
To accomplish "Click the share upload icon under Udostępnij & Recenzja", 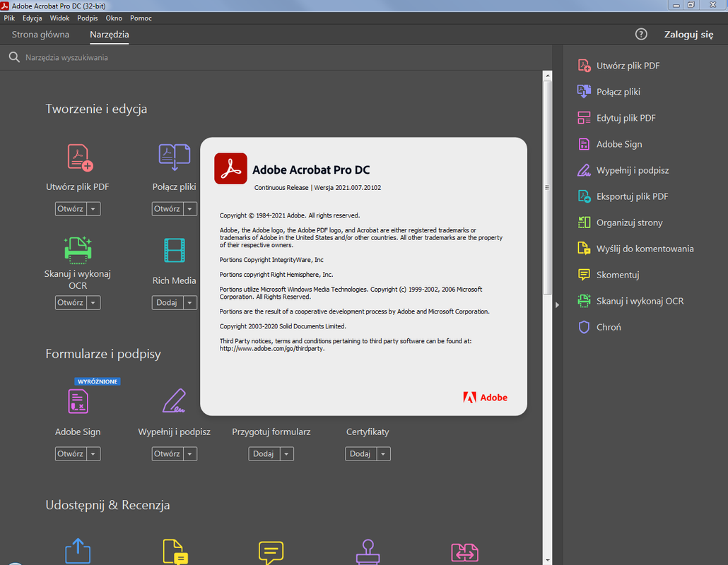I will [78, 551].
